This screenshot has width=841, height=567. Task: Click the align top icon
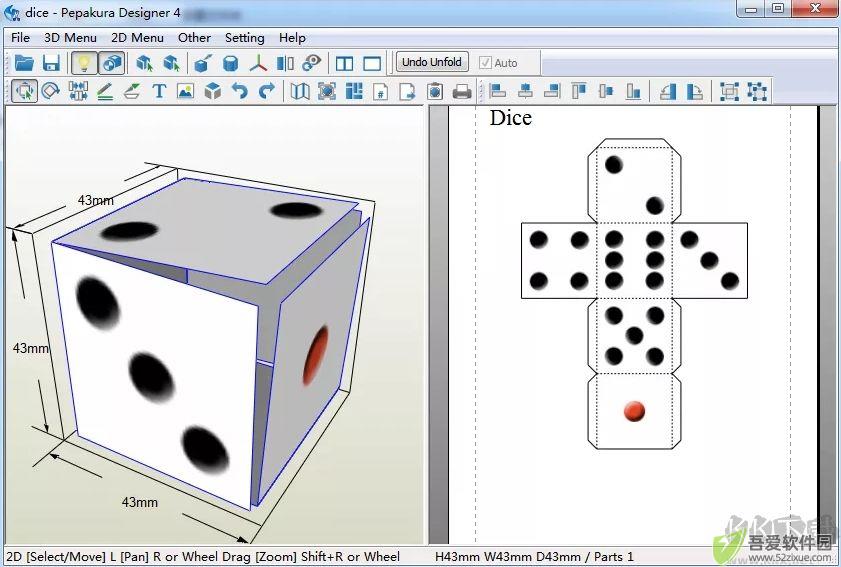[579, 91]
